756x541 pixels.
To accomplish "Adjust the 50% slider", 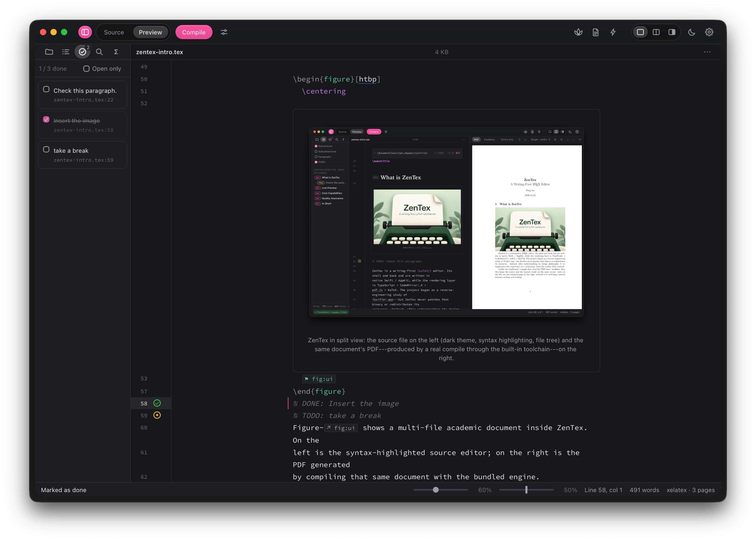I will (526, 490).
